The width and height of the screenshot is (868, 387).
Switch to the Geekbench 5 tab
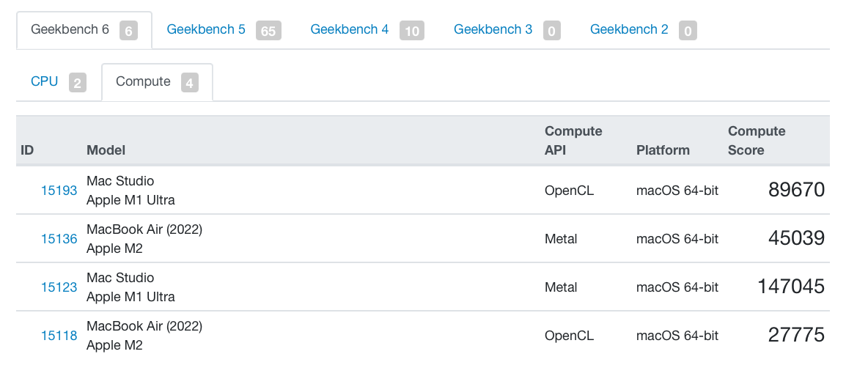(224, 30)
